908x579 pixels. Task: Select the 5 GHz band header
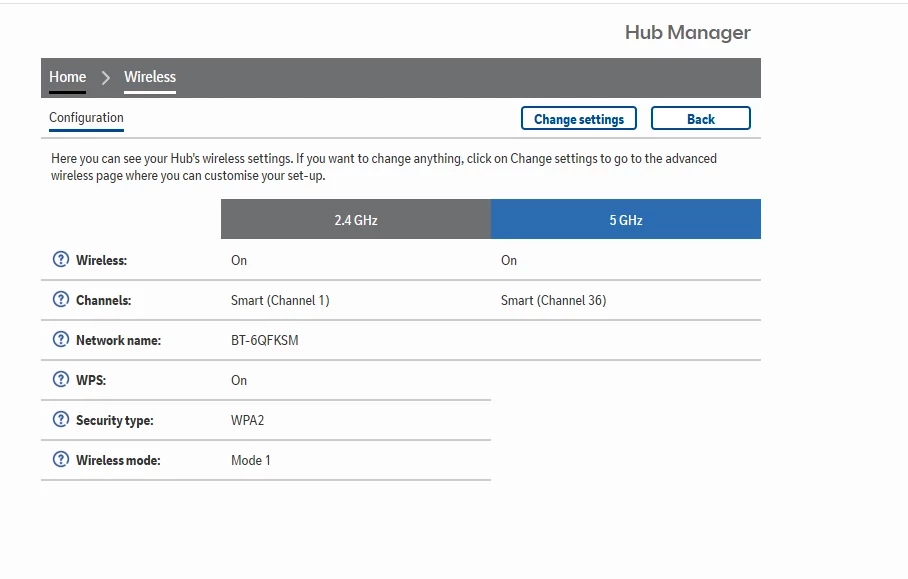tap(626, 220)
